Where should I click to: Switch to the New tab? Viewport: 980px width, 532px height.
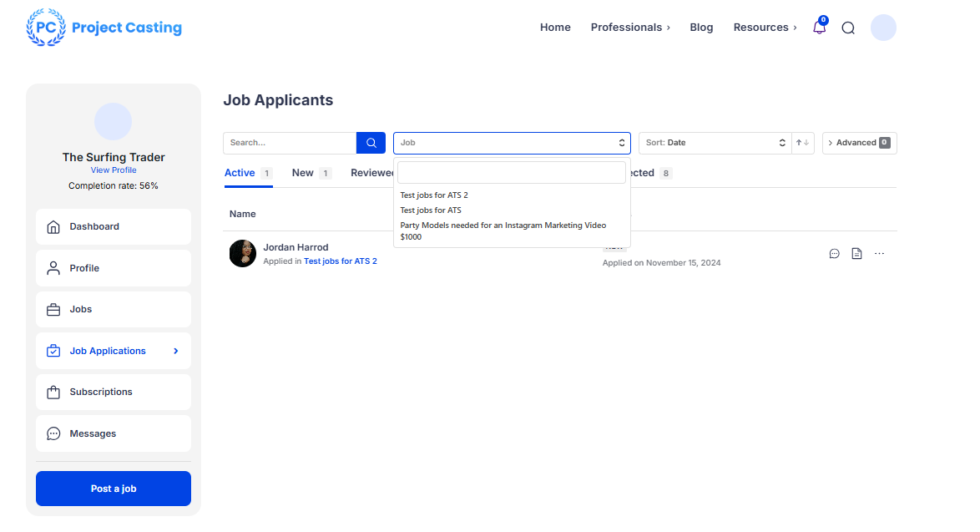303,173
